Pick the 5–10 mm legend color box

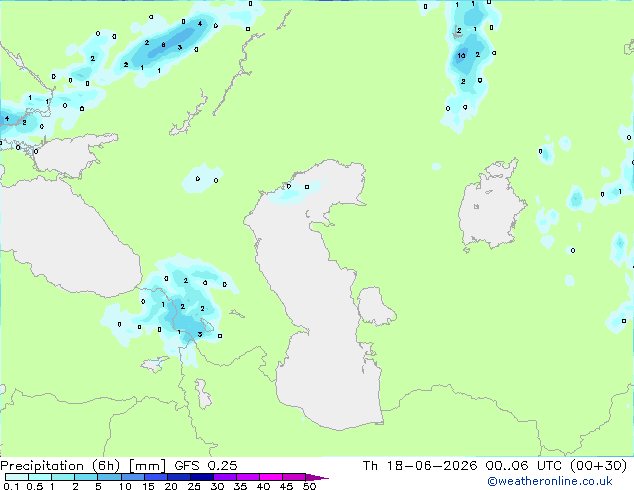point(109,477)
